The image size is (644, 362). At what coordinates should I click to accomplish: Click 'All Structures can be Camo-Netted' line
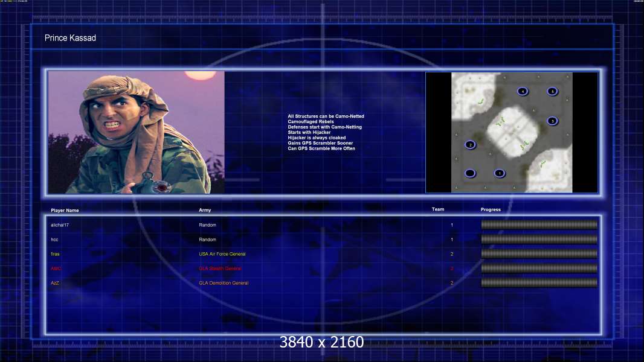click(x=326, y=116)
